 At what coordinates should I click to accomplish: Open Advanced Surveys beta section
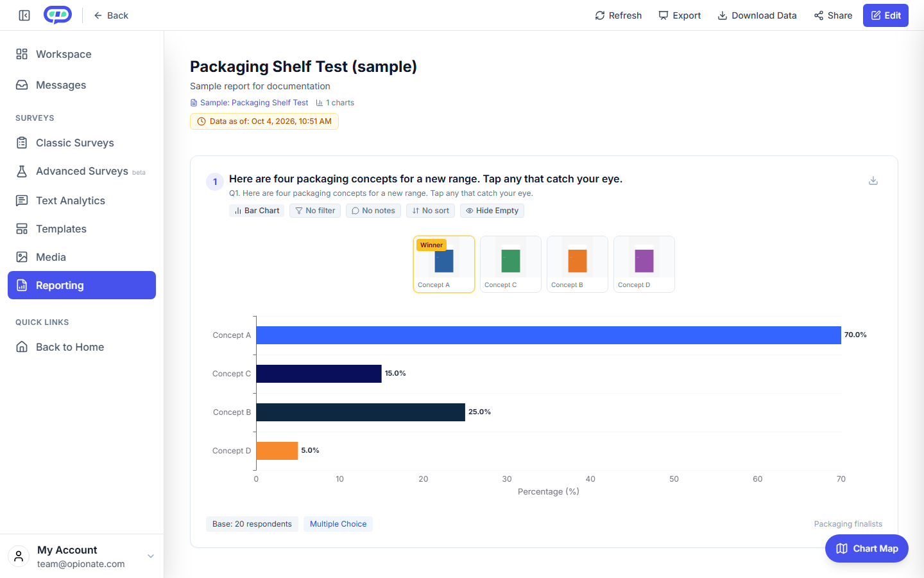tap(81, 171)
